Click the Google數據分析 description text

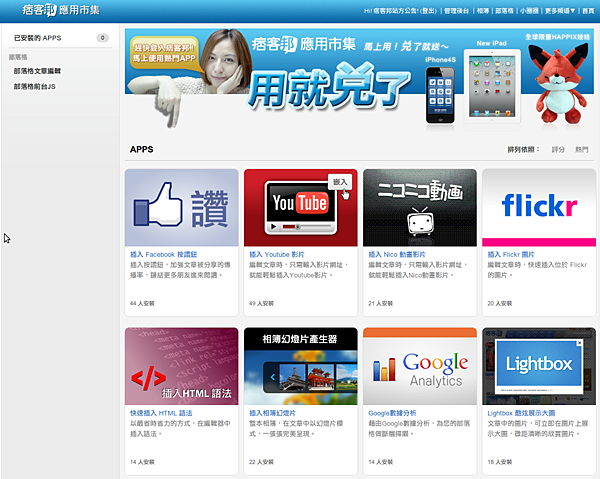[419, 428]
